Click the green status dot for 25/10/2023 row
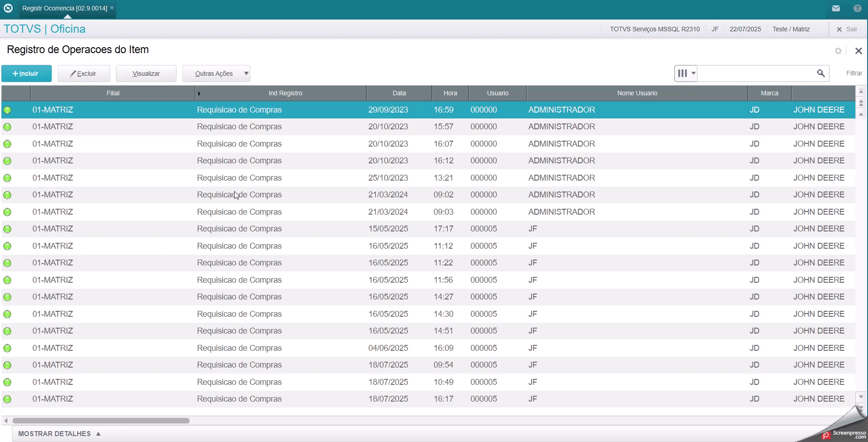 coord(7,178)
